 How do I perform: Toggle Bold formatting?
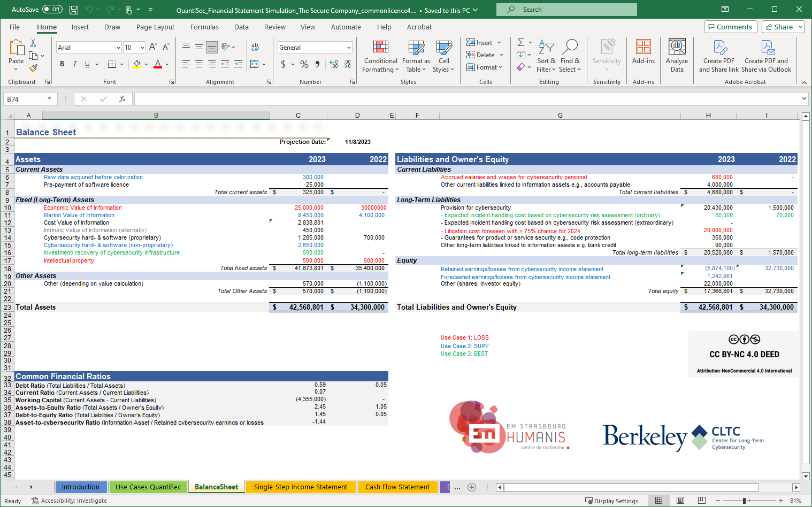62,64
